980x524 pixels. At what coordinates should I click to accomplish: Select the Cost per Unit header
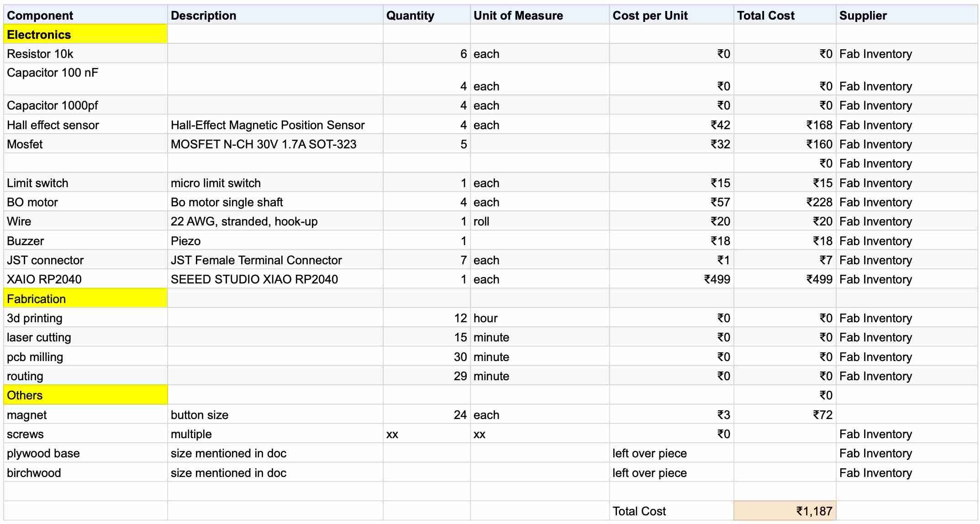tap(671, 15)
